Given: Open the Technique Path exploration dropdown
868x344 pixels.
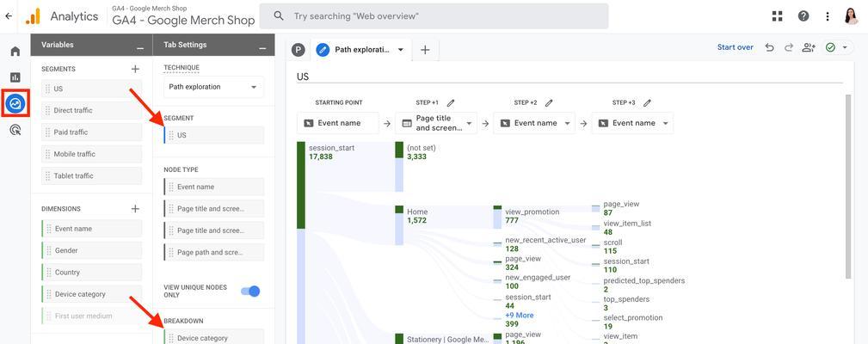Looking at the screenshot, I should coord(213,87).
